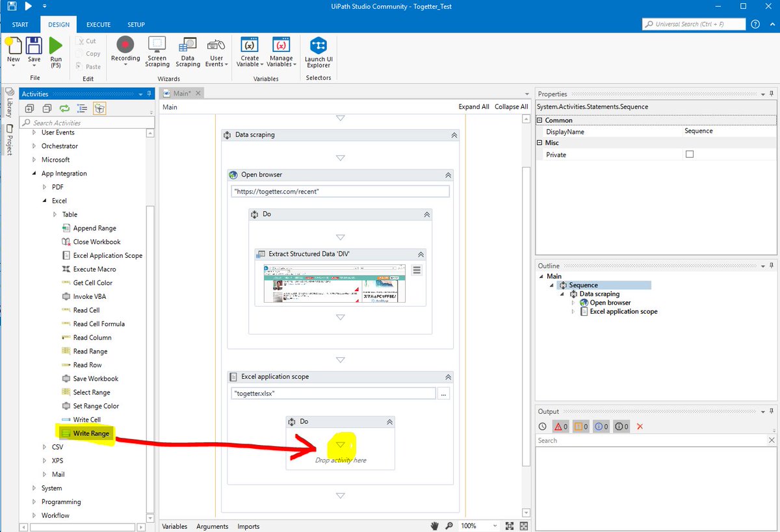Screen dimensions: 780x532
Task: Click Expand All in designer
Action: (474, 107)
